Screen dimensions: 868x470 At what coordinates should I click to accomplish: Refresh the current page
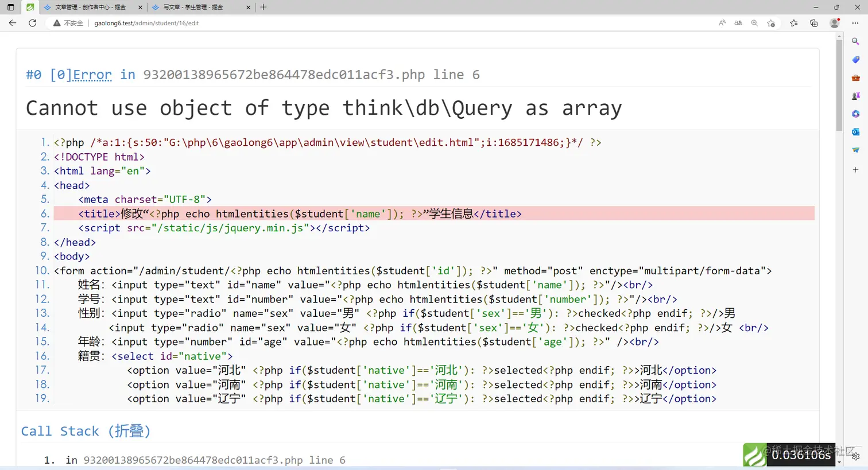[x=33, y=23]
